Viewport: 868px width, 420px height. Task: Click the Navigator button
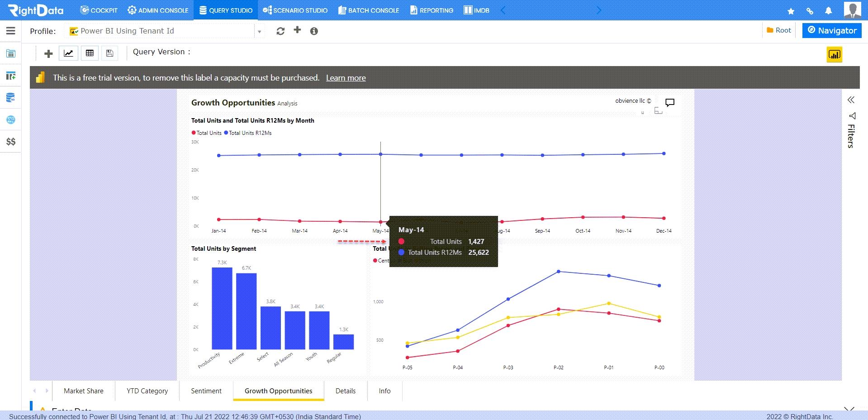pos(832,30)
